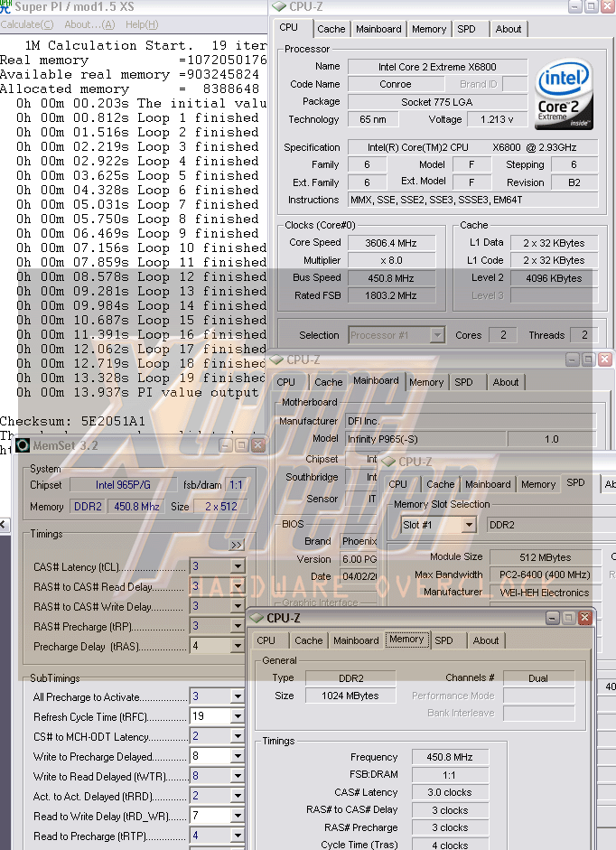Click the Mainboard CPU-Z window title icon
The height and width of the screenshot is (850, 616).
[x=276, y=360]
